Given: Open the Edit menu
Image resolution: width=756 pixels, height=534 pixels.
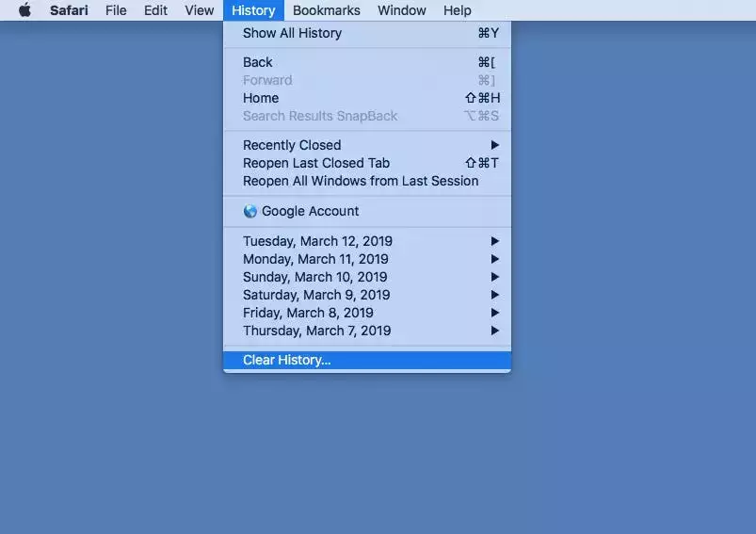Looking at the screenshot, I should (155, 10).
